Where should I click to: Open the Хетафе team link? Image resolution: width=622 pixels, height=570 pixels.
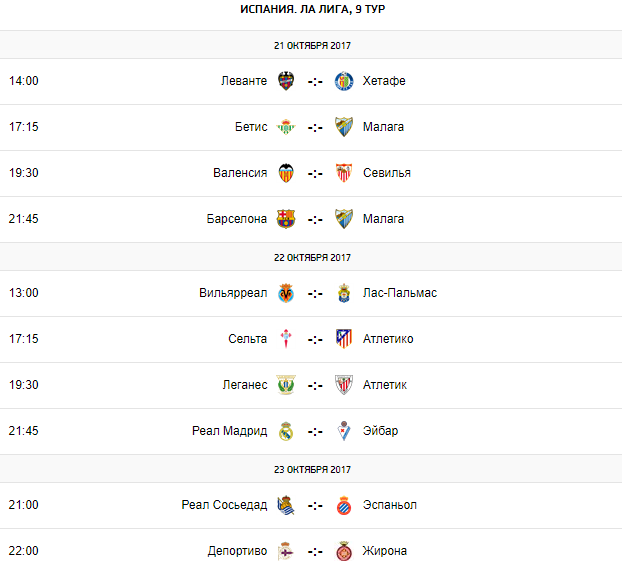[384, 81]
